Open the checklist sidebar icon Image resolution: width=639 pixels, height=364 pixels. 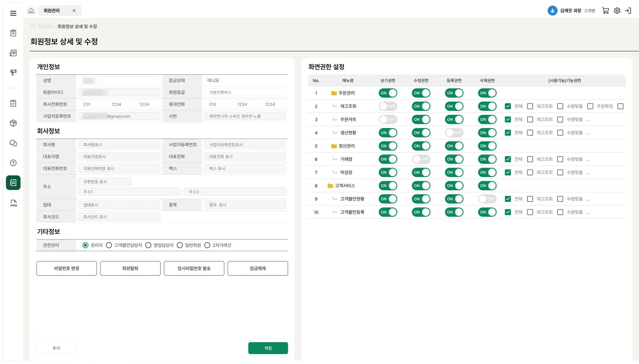pos(13,103)
